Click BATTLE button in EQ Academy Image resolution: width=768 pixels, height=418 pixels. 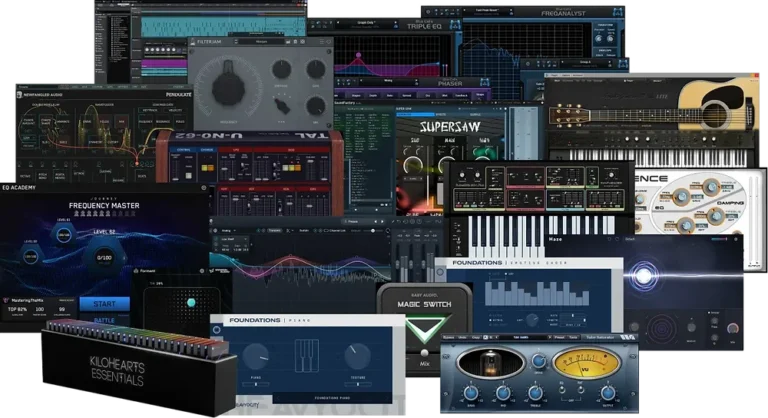[x=104, y=320]
